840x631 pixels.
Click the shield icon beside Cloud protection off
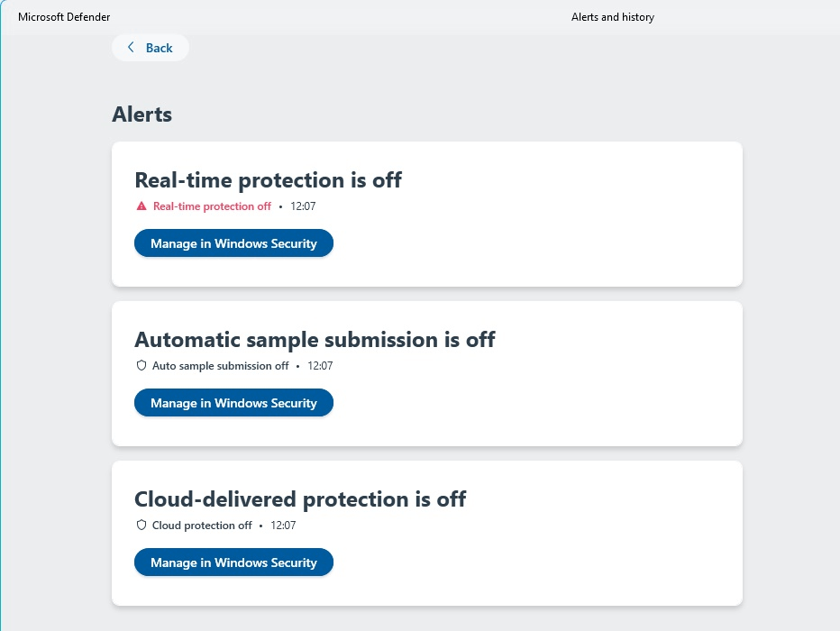142,525
